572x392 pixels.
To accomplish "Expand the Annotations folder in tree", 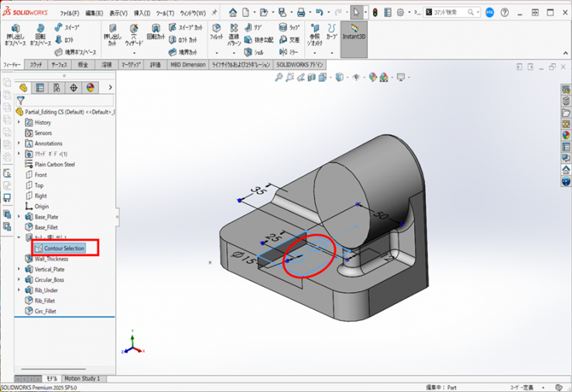I will (x=19, y=143).
